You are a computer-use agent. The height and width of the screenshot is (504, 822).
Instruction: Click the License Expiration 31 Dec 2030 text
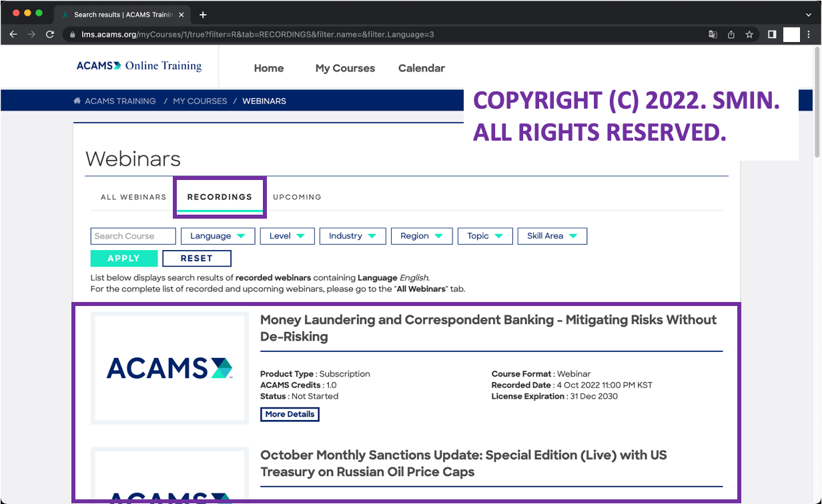point(554,396)
